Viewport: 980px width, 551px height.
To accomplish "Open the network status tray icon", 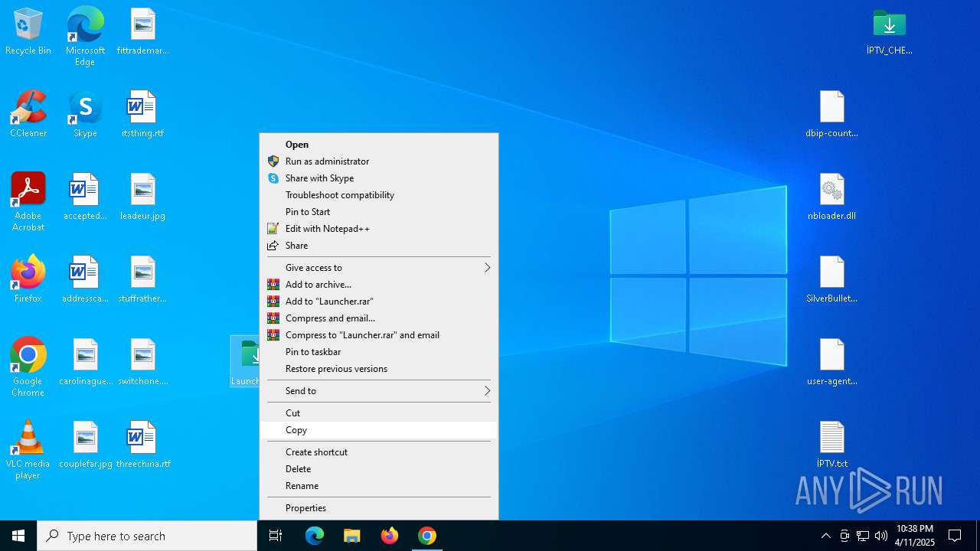I will (863, 536).
